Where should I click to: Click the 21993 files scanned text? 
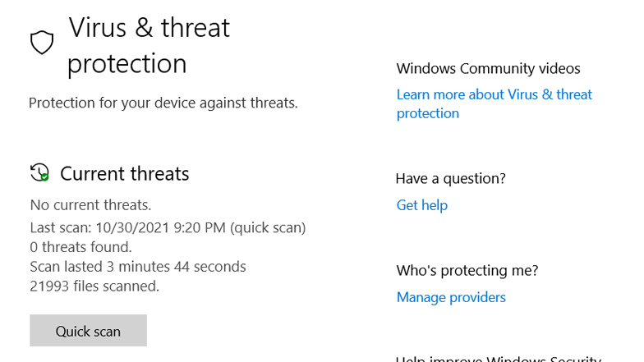94,286
